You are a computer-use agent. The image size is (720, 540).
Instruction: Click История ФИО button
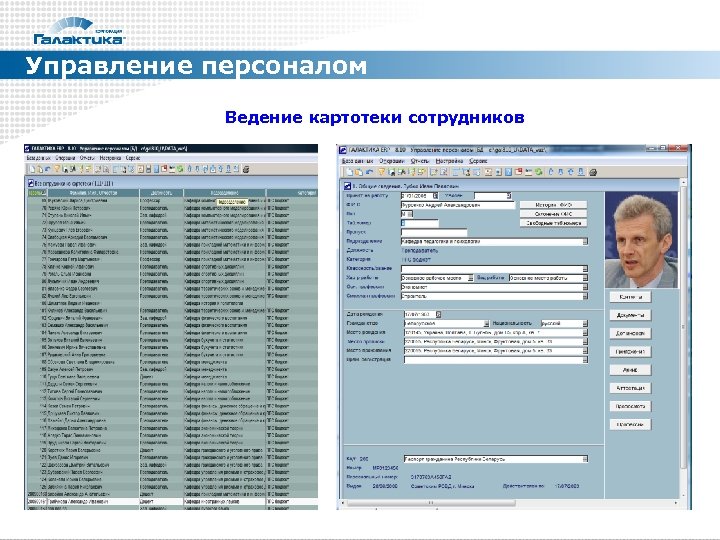(553, 205)
